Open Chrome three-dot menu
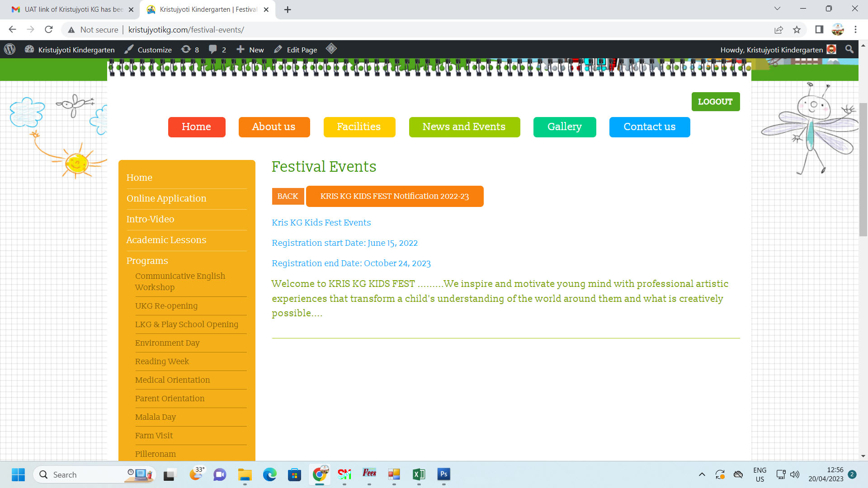The width and height of the screenshot is (868, 488). [x=855, y=30]
